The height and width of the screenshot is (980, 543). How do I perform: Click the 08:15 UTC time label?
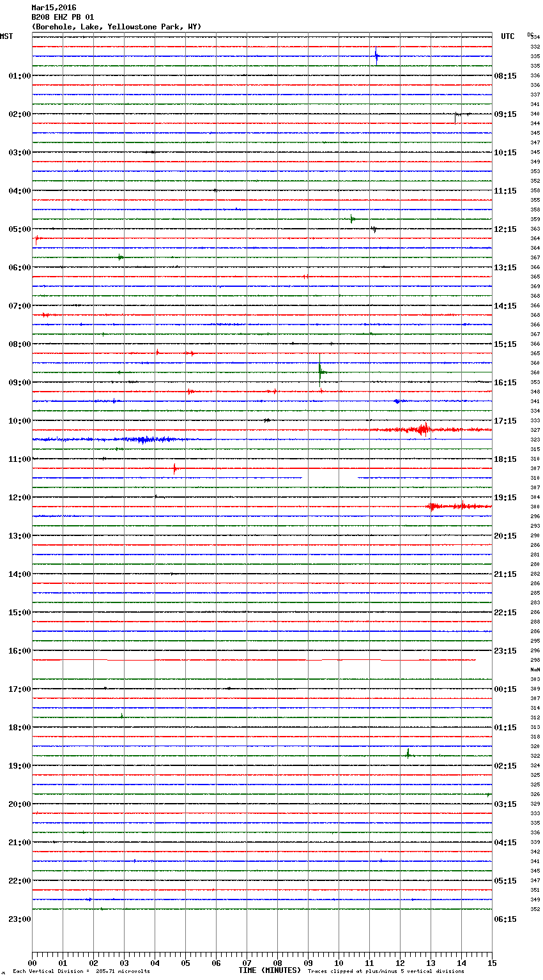[505, 76]
